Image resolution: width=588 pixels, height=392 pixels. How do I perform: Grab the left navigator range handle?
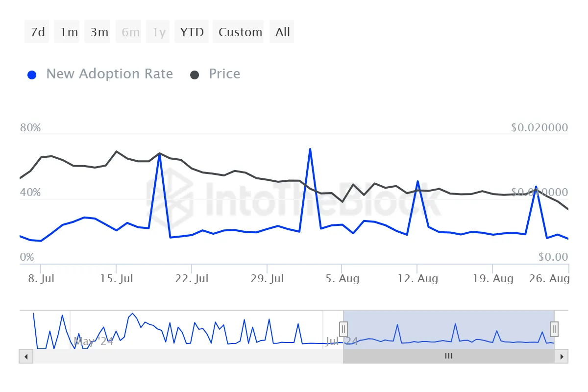coord(343,329)
